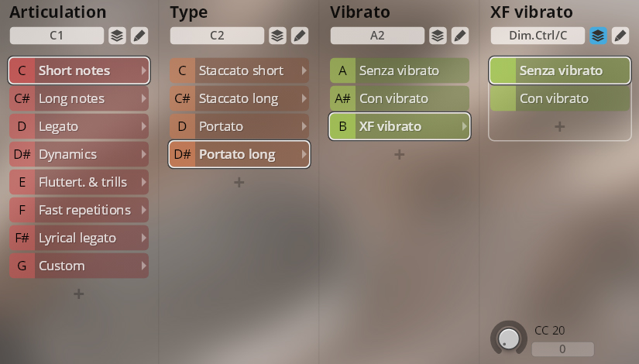Click the pencil edit icon for Articulation
Image resolution: width=639 pixels, height=364 pixels.
tap(139, 36)
